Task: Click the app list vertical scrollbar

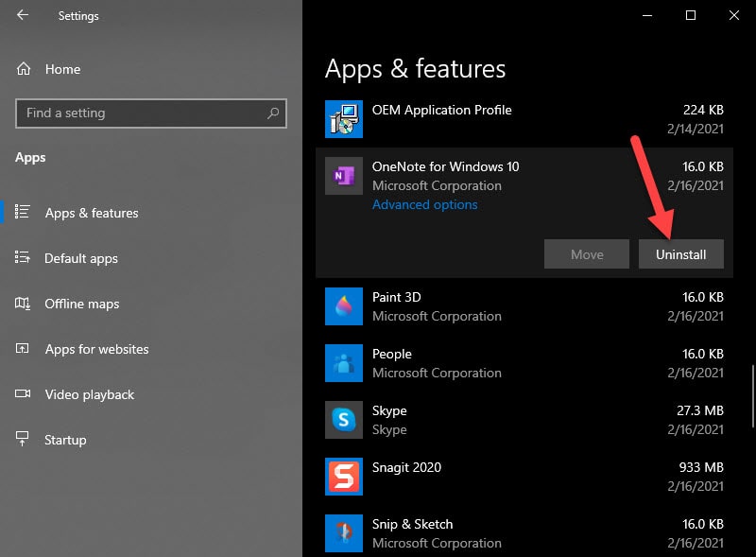Action: tap(752, 396)
